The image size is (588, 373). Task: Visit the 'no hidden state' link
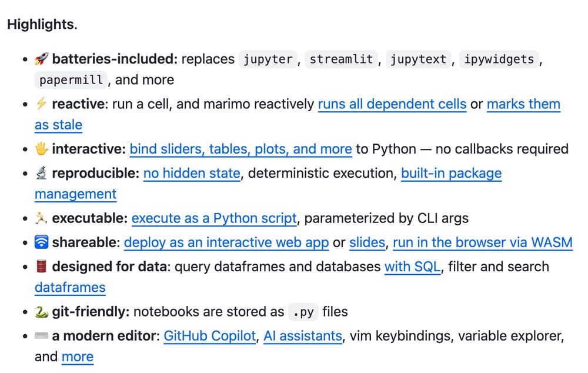click(192, 174)
